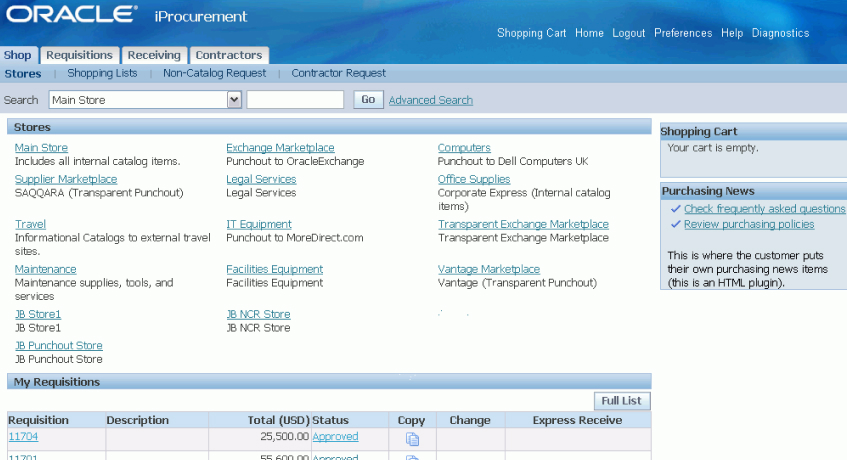Screen dimensions: 847x460
Task: Click the copy icon for requisition 11704
Action: [412, 439]
